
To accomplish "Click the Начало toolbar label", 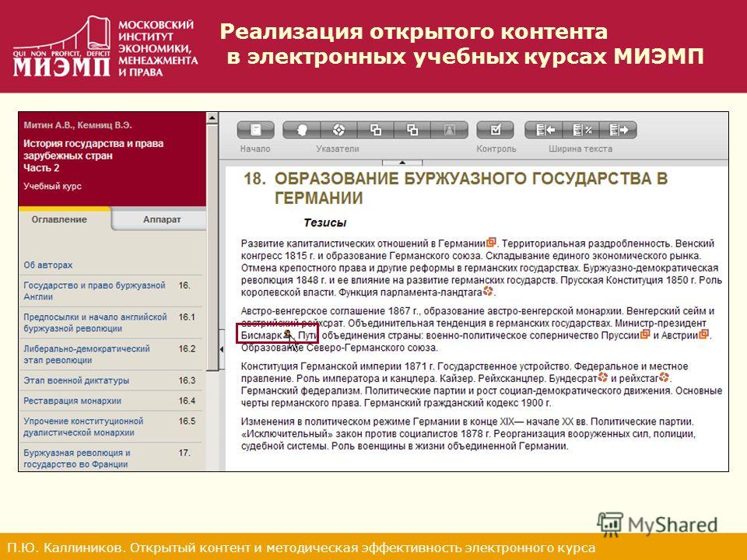I will [x=255, y=149].
